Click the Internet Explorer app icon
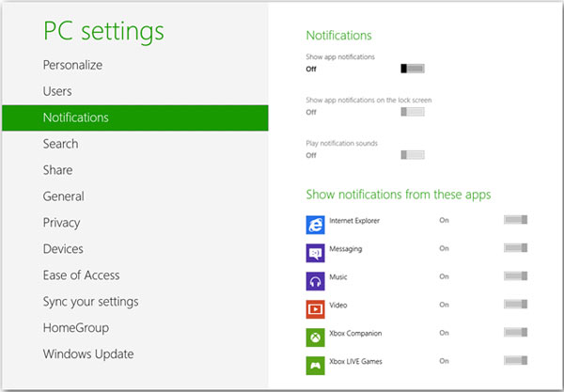 click(x=315, y=225)
